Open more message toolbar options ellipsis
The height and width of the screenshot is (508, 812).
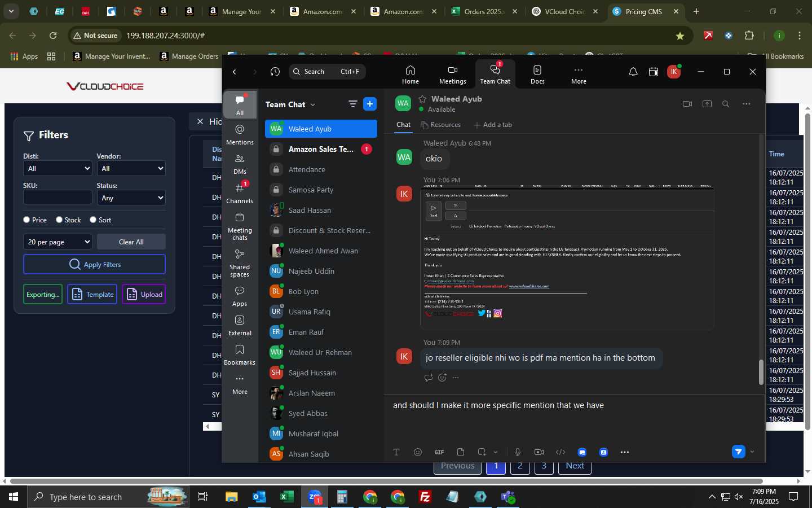(624, 452)
